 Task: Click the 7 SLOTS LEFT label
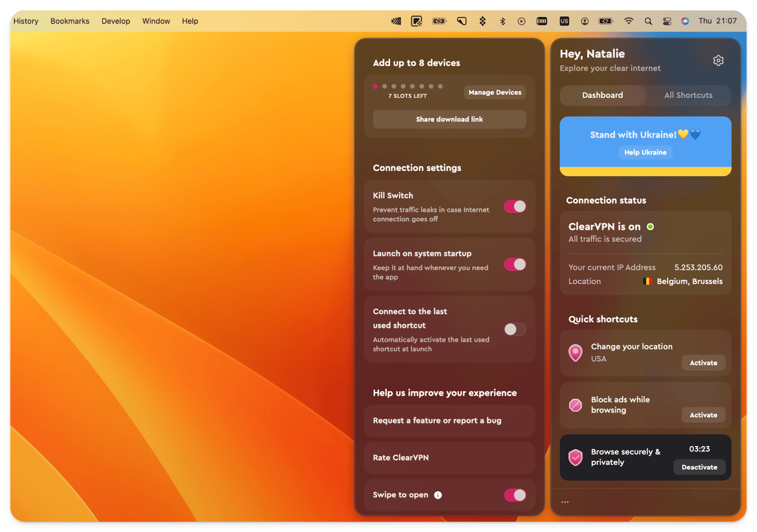(x=407, y=96)
